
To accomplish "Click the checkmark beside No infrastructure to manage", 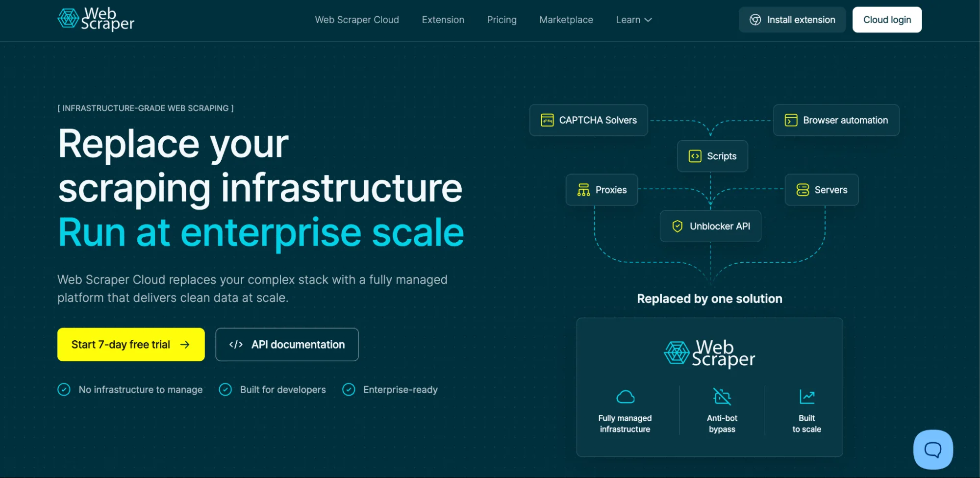I will coord(64,390).
